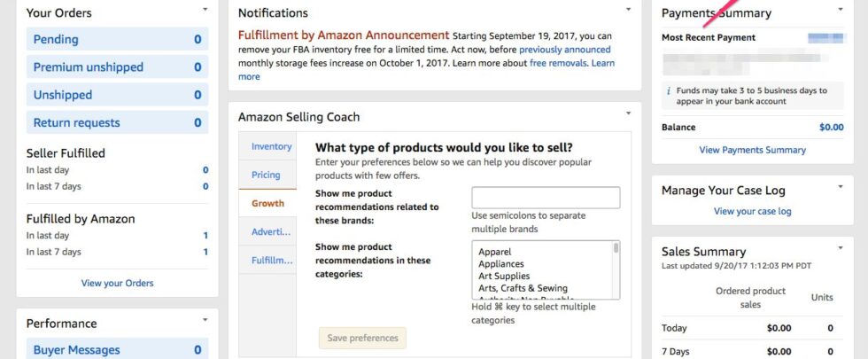Screen dimensions: 868x359
Task: Open the Inventory tab in Selling Coach
Action: point(271,146)
